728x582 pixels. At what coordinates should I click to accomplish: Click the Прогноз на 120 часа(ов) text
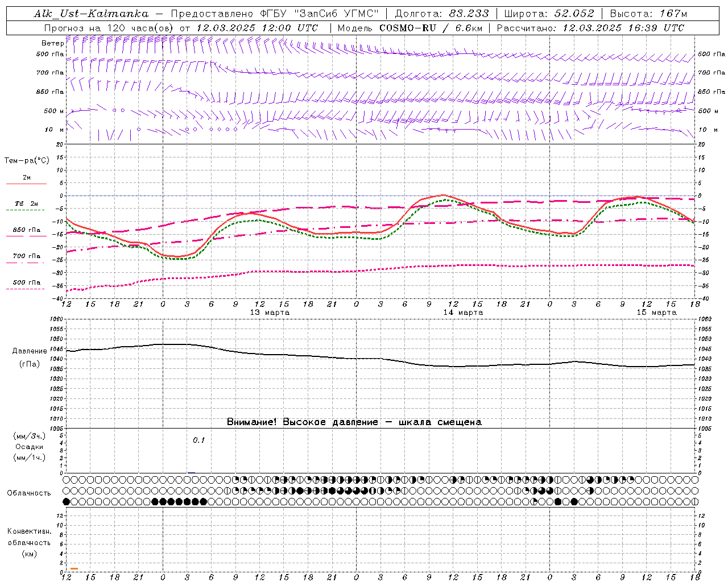tap(110, 28)
